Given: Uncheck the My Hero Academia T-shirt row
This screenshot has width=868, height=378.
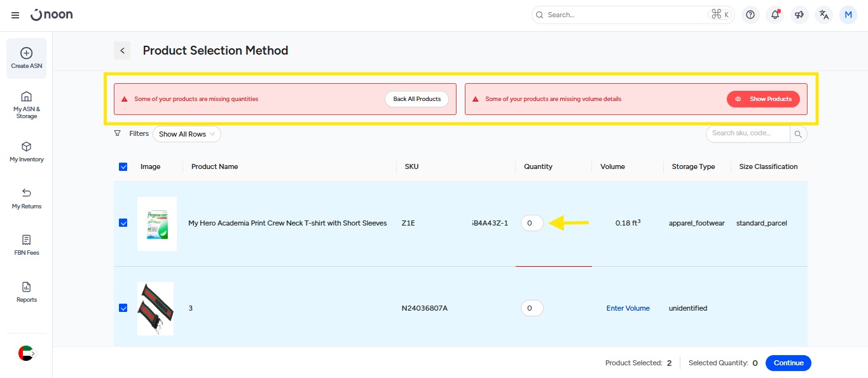Looking at the screenshot, I should click(x=123, y=223).
